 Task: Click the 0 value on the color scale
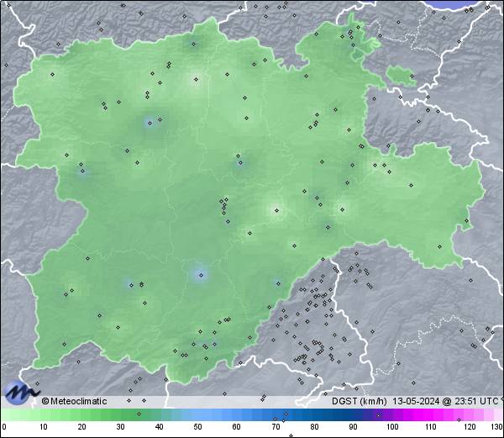pos(4,427)
